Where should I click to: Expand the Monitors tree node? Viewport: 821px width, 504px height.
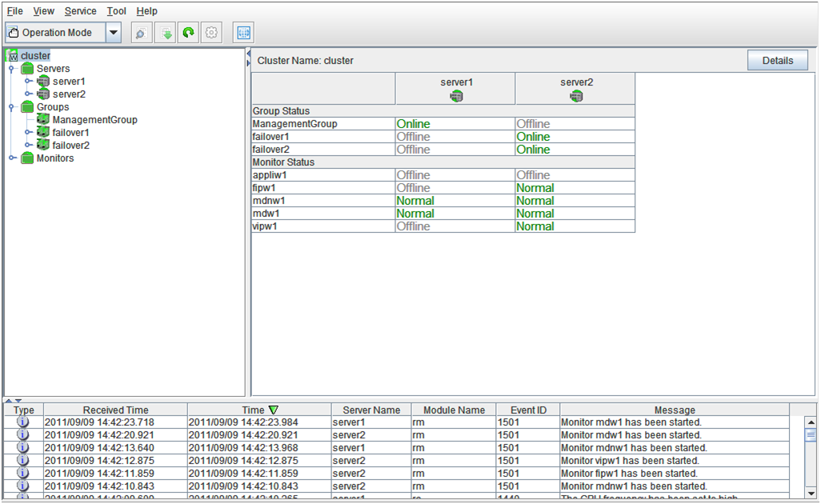click(11, 158)
